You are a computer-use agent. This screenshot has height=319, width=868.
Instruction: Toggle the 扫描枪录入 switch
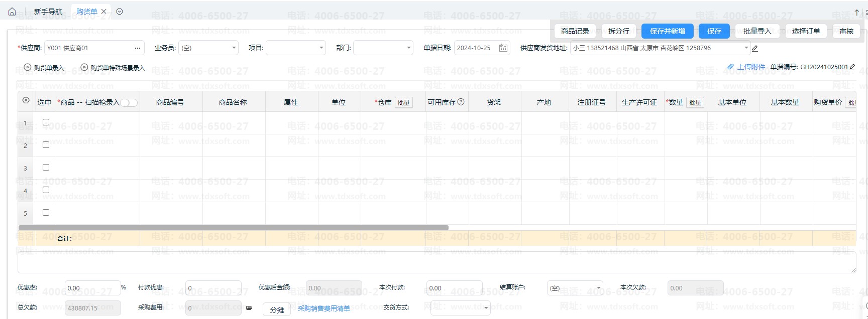point(129,103)
